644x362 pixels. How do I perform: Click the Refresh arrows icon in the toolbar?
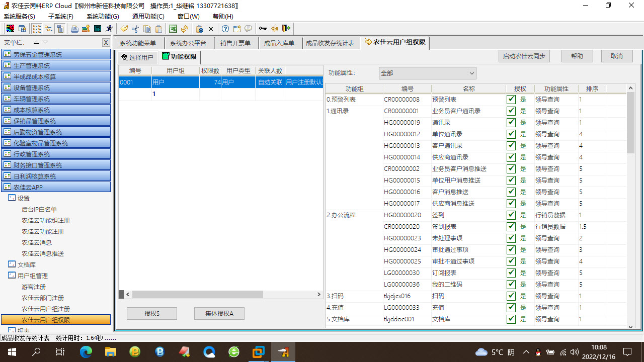[185, 29]
